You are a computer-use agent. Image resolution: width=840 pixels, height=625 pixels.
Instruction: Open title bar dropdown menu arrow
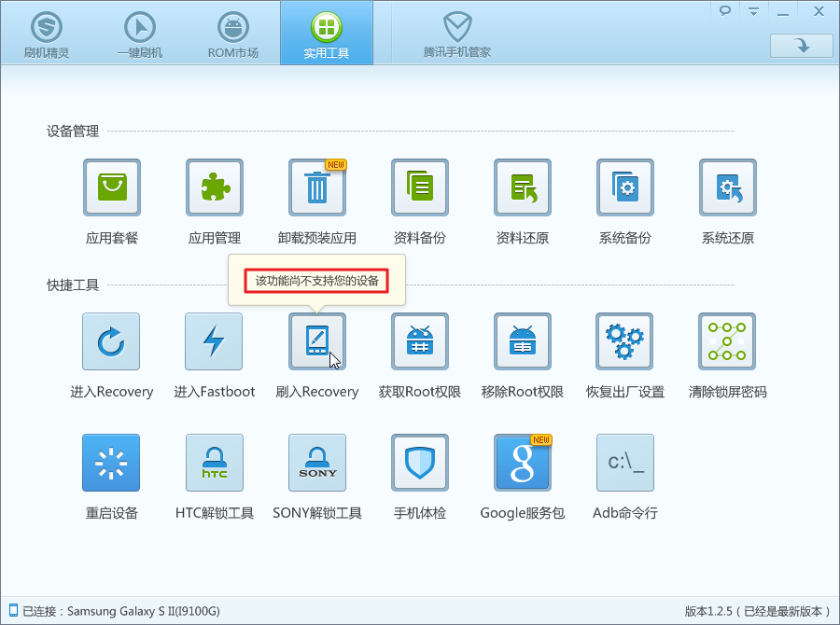(754, 11)
